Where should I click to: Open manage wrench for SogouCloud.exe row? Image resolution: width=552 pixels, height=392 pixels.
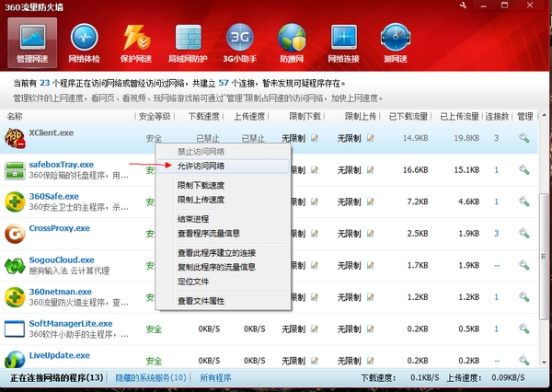tap(524, 265)
